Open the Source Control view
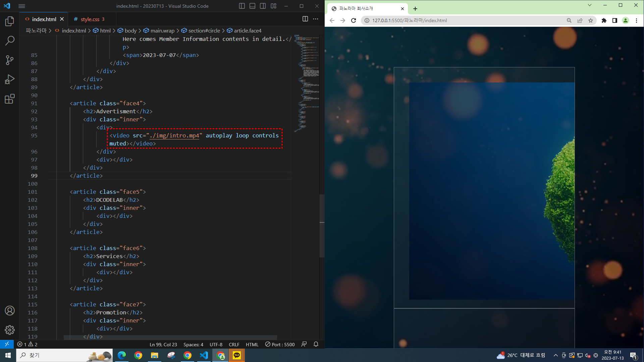 pos(10,60)
